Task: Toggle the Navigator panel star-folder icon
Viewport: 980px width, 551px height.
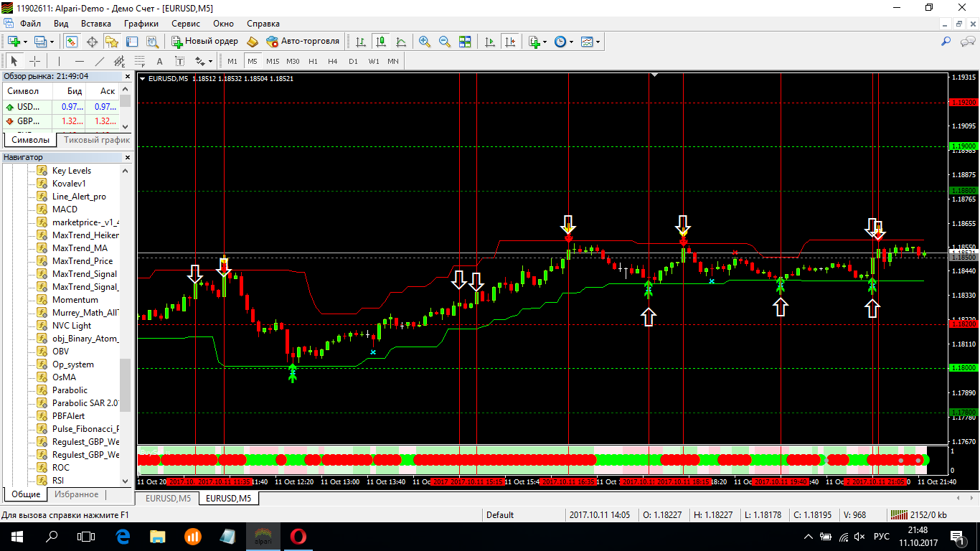Action: [111, 42]
